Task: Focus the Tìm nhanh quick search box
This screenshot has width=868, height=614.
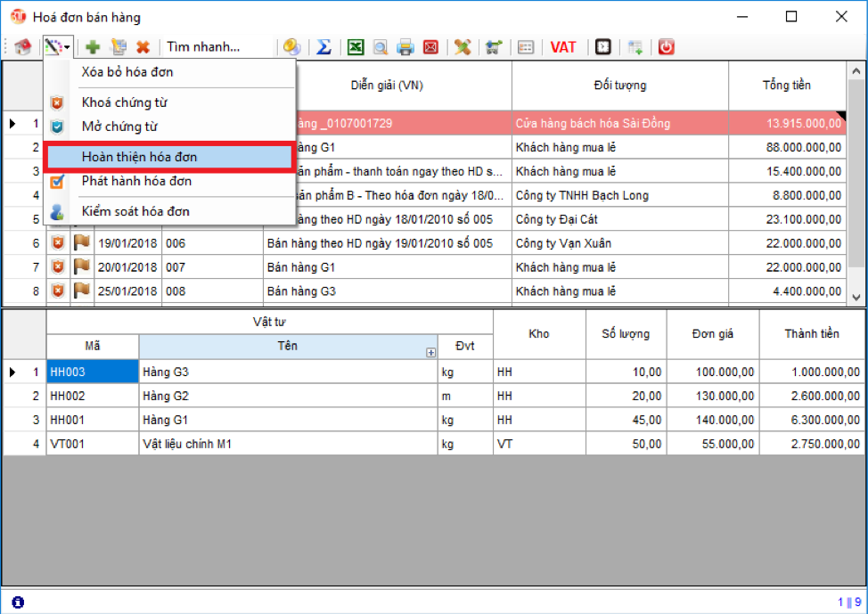Action: pyautogui.click(x=218, y=47)
